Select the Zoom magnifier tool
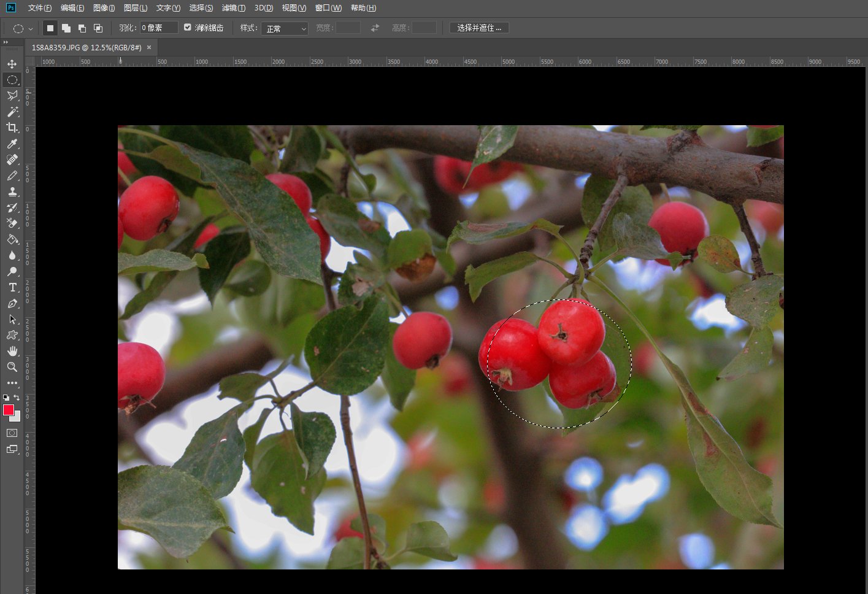This screenshot has width=868, height=594. click(x=12, y=367)
